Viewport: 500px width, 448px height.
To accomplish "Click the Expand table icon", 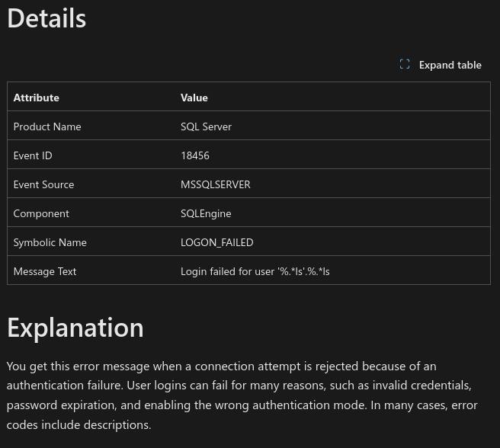I will coord(405,65).
